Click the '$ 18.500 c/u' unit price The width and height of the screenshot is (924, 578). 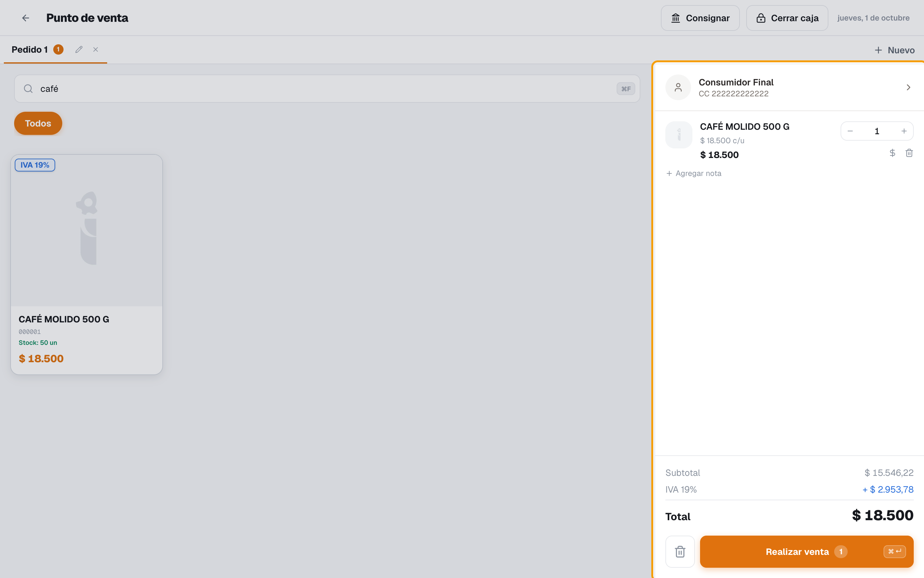pos(723,141)
